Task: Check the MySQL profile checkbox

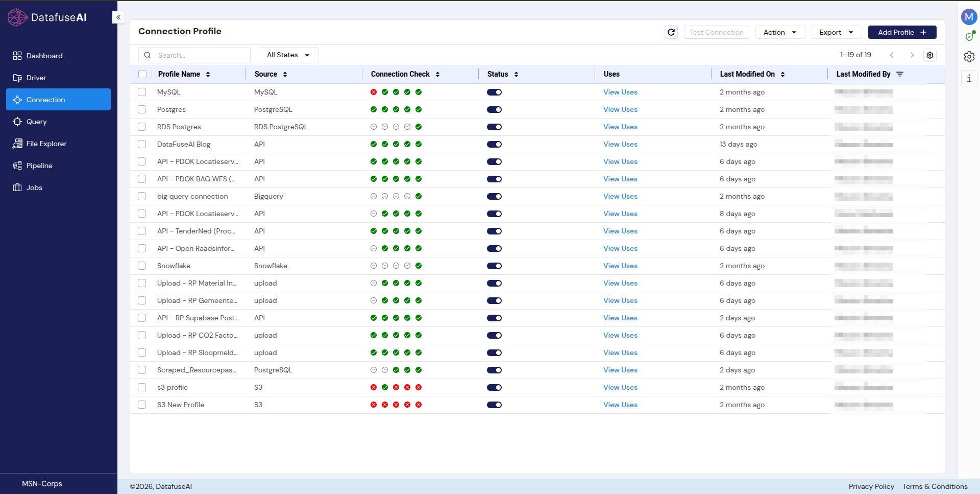Action: [x=142, y=92]
